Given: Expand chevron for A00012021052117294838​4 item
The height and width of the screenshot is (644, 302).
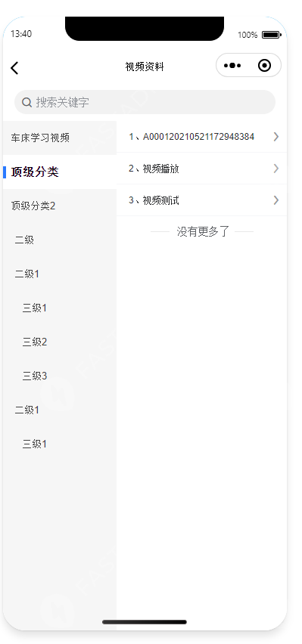Looking at the screenshot, I should point(276,137).
